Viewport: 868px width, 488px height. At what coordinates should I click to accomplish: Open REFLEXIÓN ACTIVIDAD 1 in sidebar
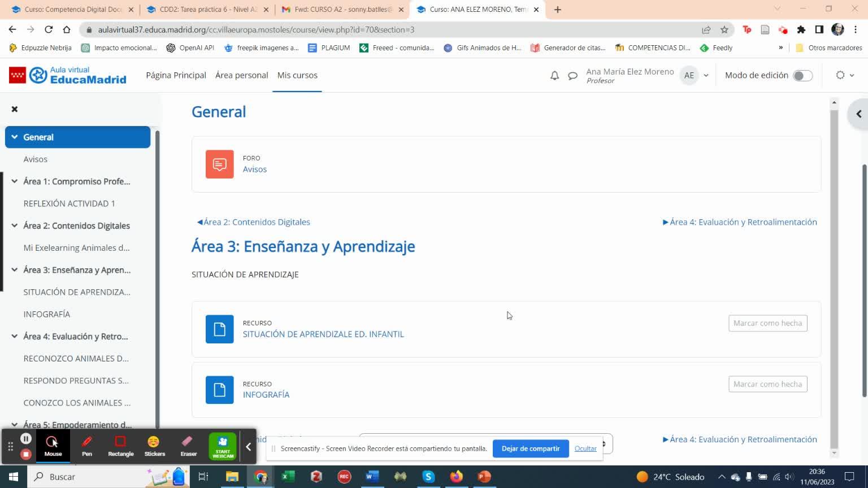pos(69,203)
